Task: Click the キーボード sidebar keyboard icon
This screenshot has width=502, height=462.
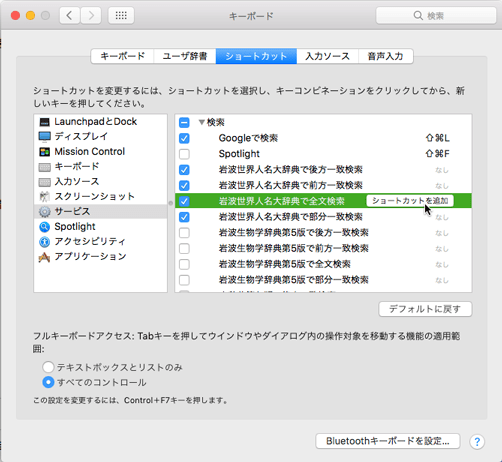Action: point(45,167)
